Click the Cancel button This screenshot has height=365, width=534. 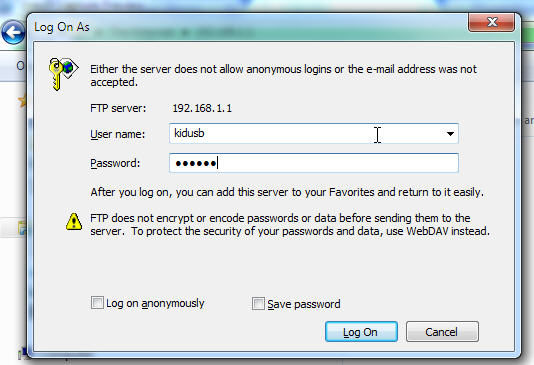[x=442, y=332]
